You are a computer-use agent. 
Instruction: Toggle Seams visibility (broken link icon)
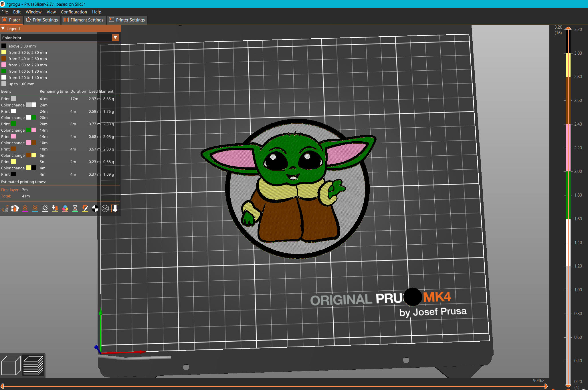[x=45, y=209]
